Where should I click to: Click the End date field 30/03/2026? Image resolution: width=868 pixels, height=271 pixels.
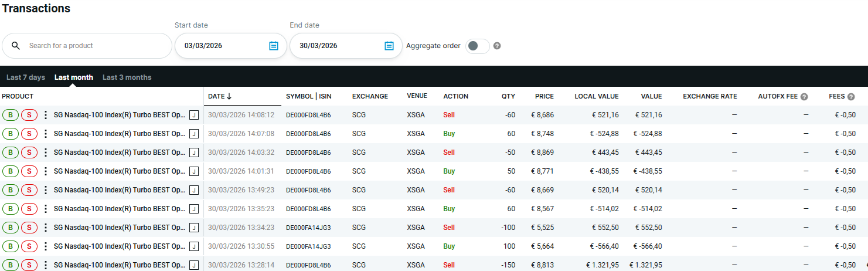coord(346,46)
